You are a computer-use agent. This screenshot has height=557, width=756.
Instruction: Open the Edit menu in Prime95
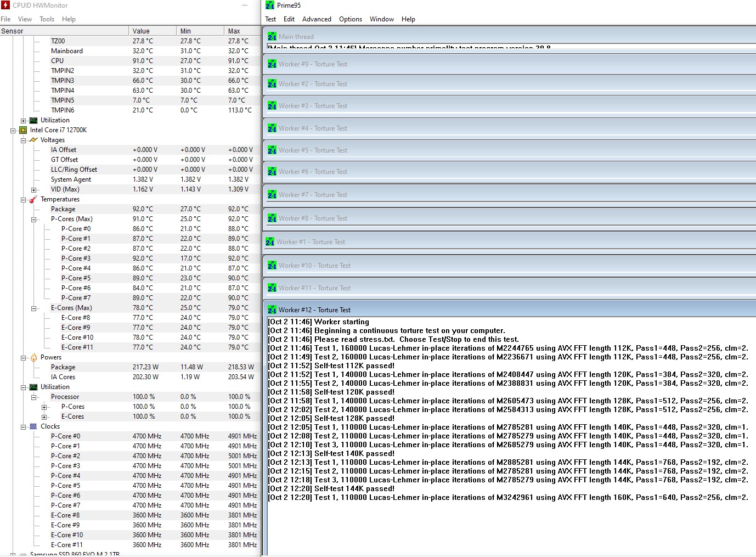pos(289,19)
